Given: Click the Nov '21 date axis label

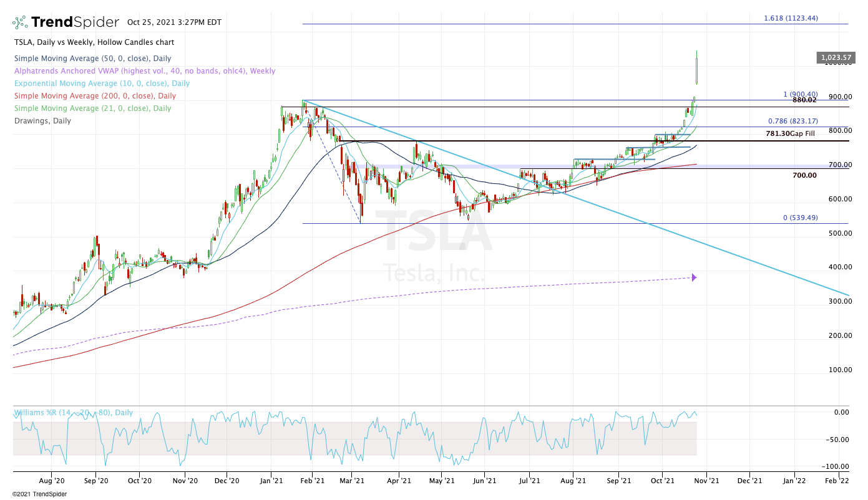Looking at the screenshot, I should pos(706,481).
